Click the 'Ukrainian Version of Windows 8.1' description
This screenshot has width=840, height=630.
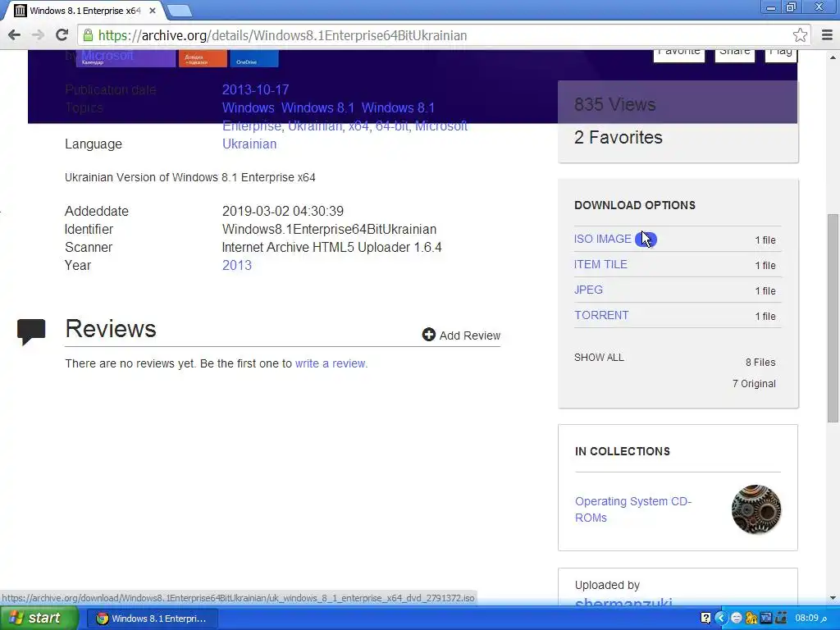[190, 177]
